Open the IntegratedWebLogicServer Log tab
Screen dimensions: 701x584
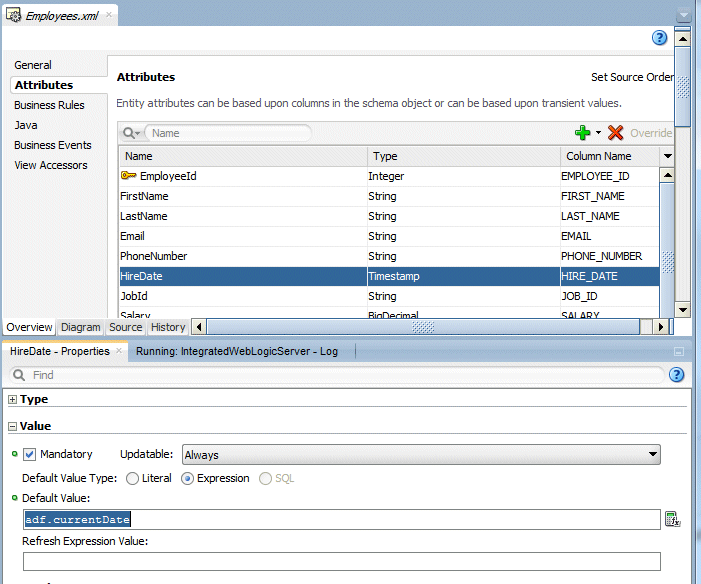[237, 351]
